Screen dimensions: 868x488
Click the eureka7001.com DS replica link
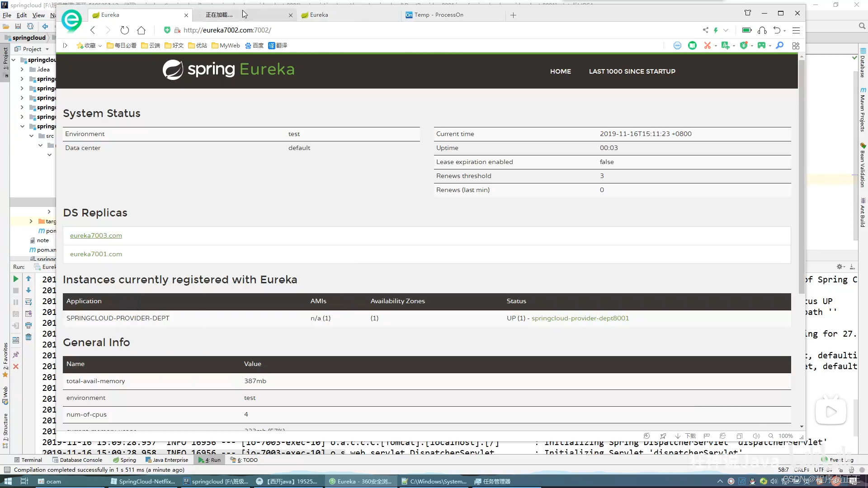click(x=96, y=253)
